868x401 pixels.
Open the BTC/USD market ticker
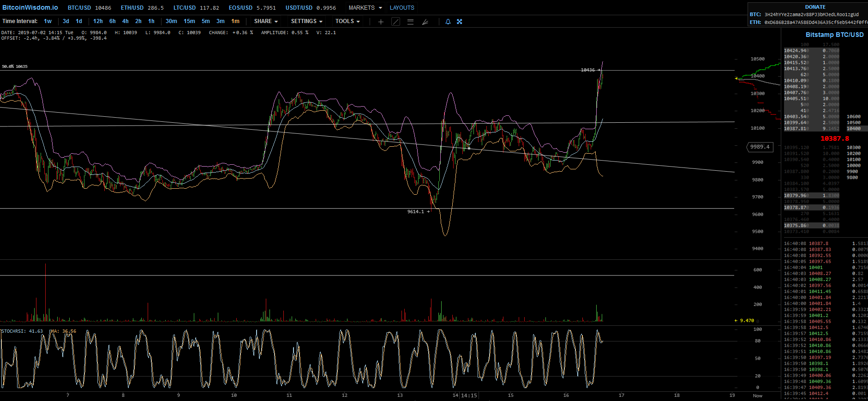90,8
